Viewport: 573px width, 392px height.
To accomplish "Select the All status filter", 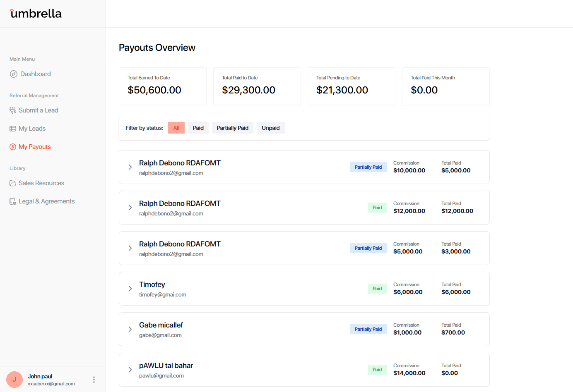I will (176, 127).
